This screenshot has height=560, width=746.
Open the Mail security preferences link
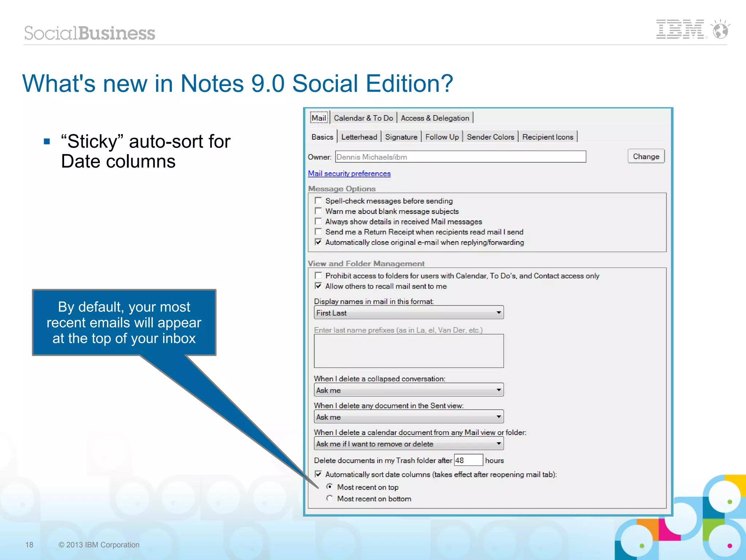349,173
